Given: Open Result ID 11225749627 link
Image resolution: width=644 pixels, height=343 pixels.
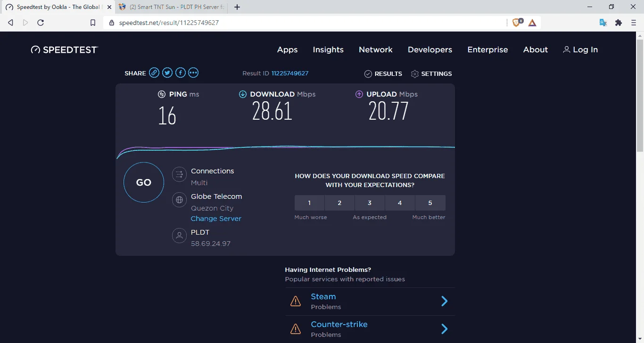Looking at the screenshot, I should 290,73.
